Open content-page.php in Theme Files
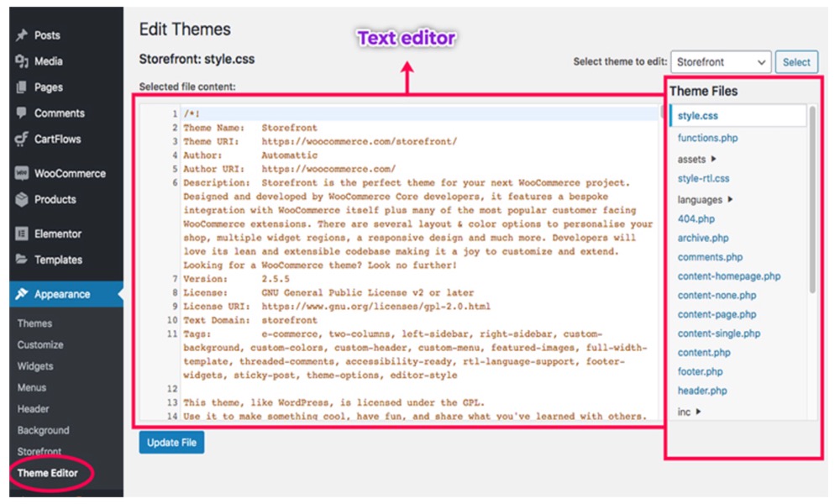The image size is (840, 504). [x=717, y=314]
